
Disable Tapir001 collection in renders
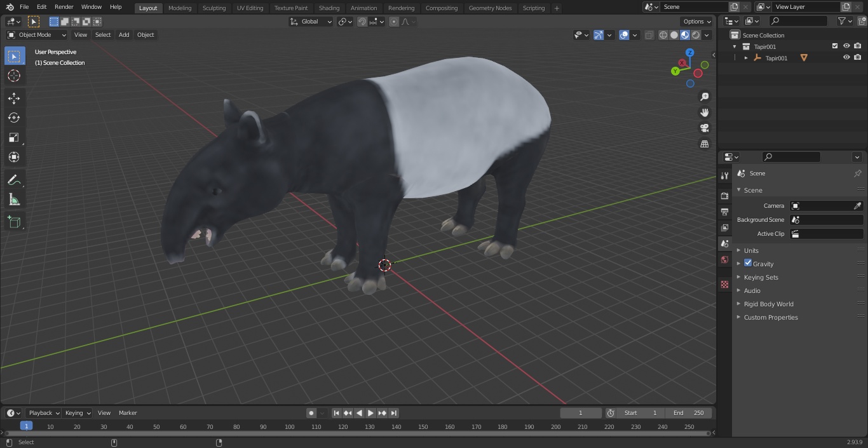click(858, 46)
